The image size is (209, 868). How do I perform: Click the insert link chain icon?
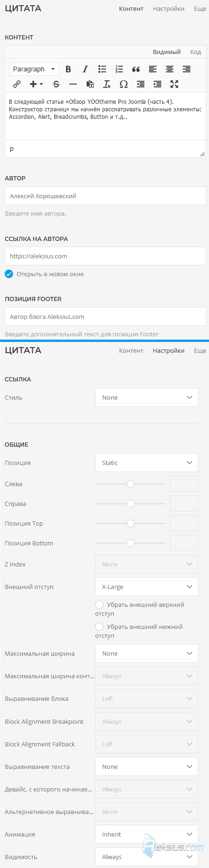(x=17, y=84)
